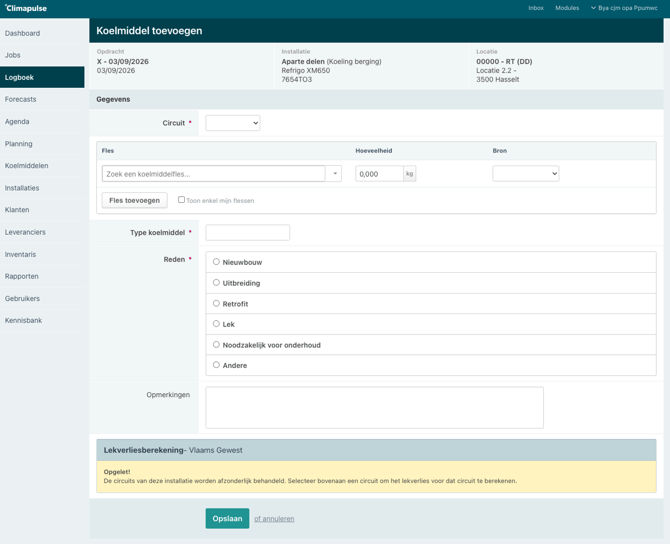Open Klanten in sidebar
This screenshot has width=670, height=544.
pos(42,210)
